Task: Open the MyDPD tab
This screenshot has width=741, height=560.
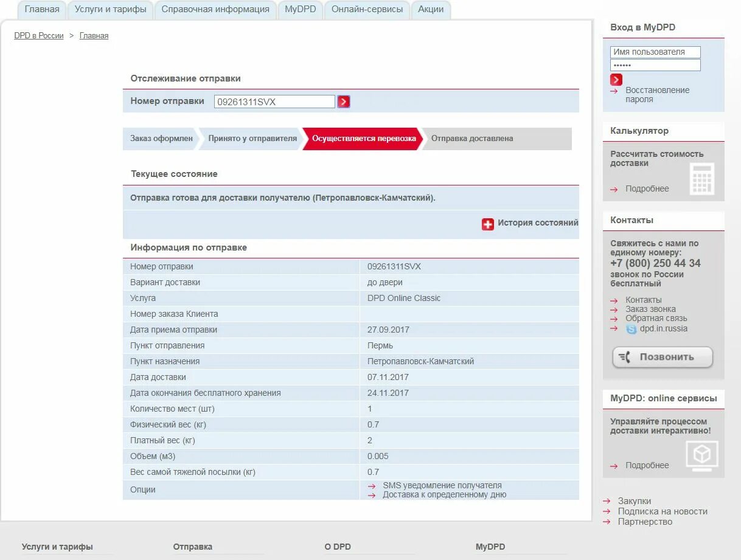Action: point(301,9)
